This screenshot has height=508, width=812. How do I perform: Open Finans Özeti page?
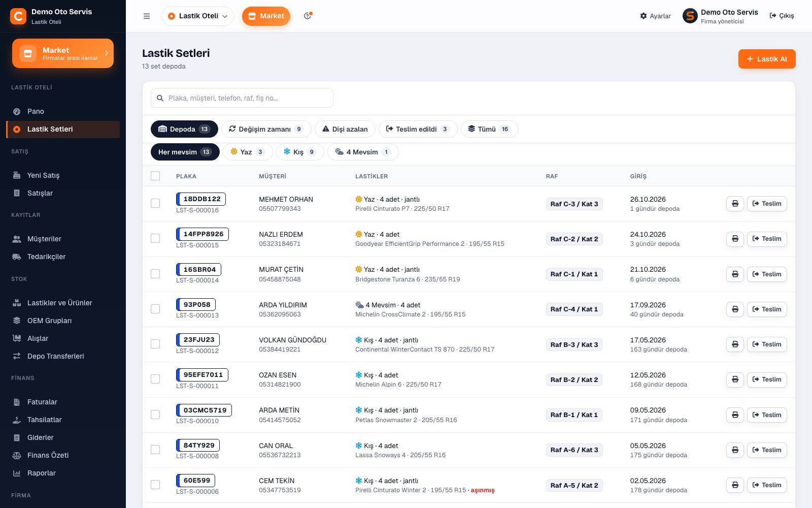click(63, 455)
